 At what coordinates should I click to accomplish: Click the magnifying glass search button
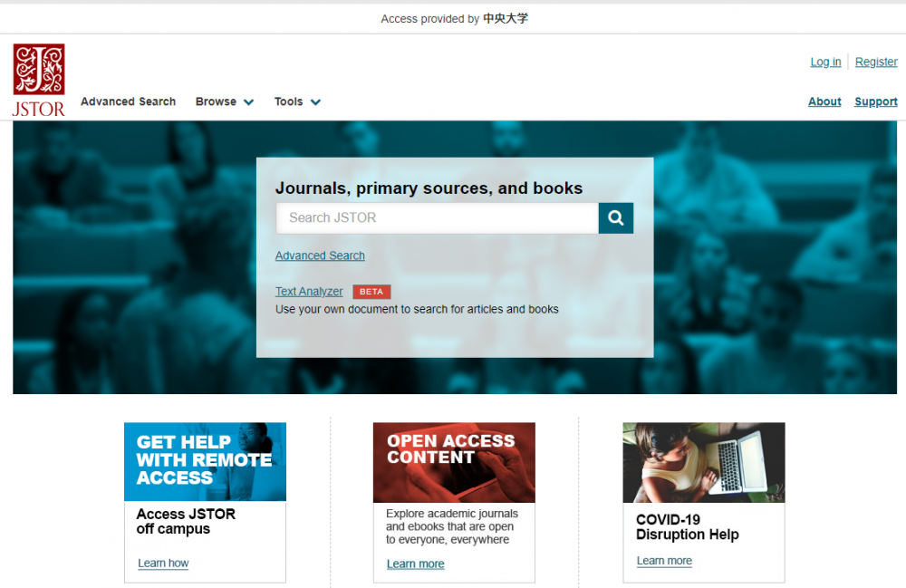(x=616, y=217)
